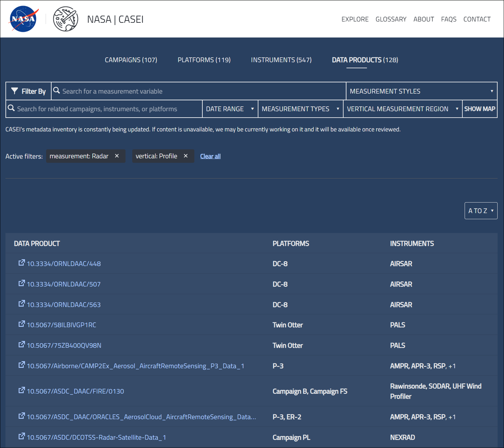Image resolution: width=504 pixels, height=448 pixels.
Task: Open data product 10.3334/ORNLDAAC/563
Action: [64, 305]
